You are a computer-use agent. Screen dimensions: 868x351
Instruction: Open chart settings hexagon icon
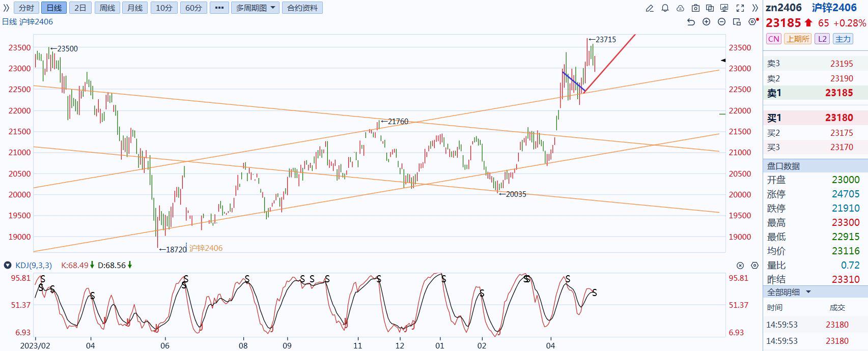click(x=752, y=22)
